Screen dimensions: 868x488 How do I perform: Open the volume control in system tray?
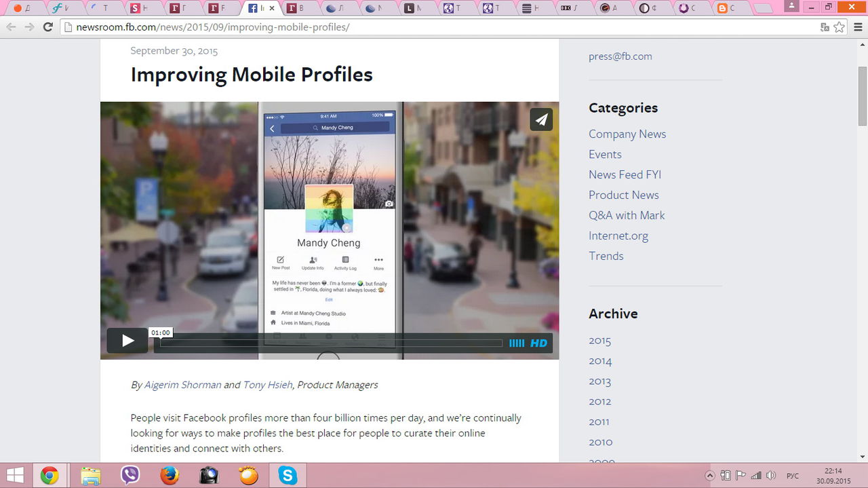point(771,476)
